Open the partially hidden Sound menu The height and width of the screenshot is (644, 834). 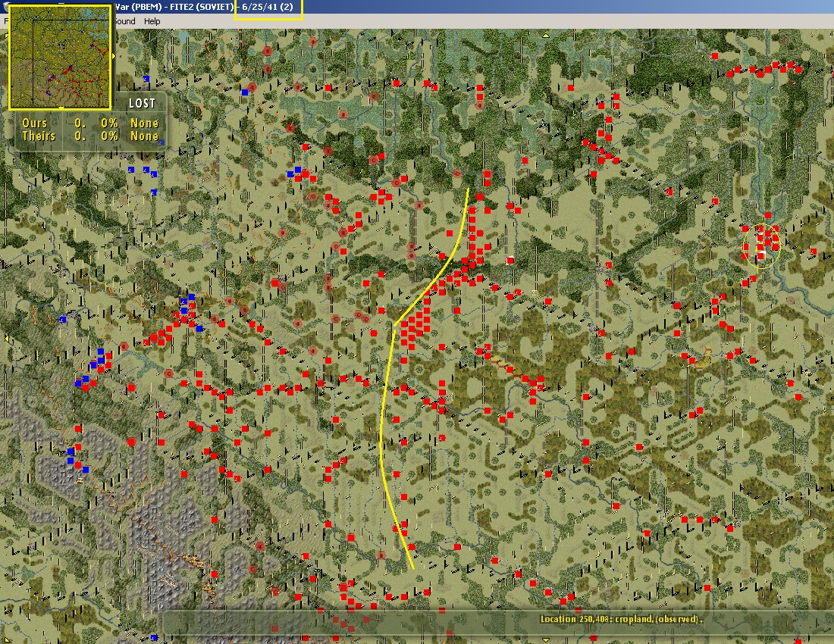pyautogui.click(x=124, y=21)
